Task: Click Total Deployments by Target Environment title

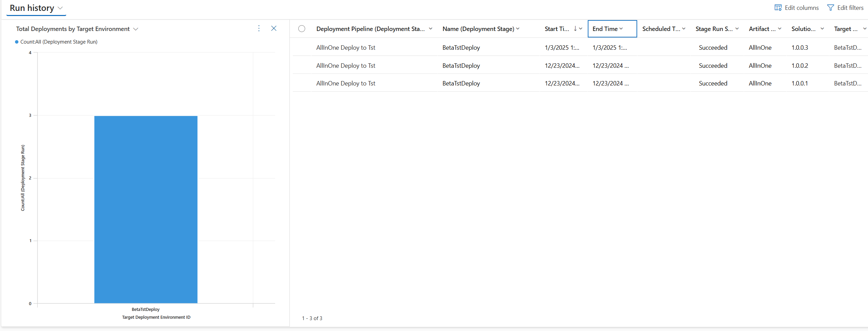Action: point(73,29)
